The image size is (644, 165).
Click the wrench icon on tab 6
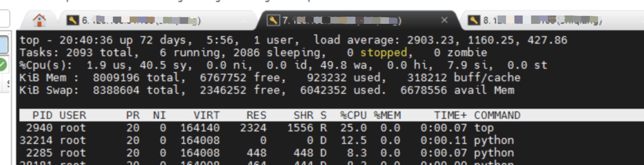(73, 20)
